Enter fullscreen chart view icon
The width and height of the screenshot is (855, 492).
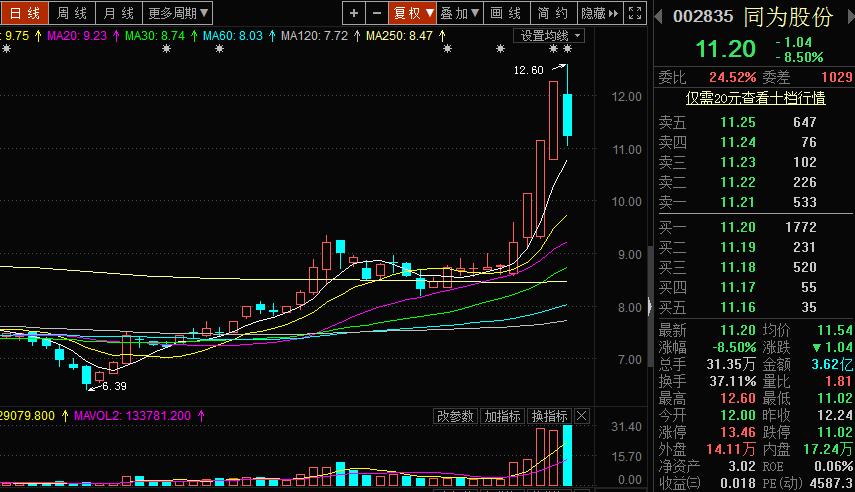[x=635, y=13]
